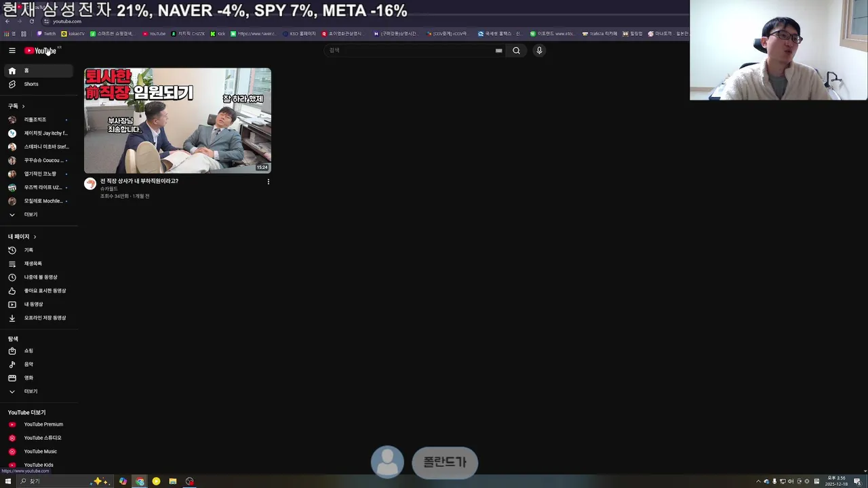Open the 엽기적인 코노랑 subscription
Image resolution: width=868 pixels, height=488 pixels.
click(x=39, y=174)
